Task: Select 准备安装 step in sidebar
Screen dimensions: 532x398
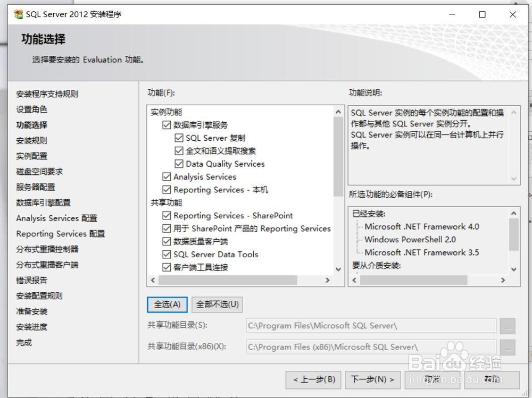Action: coord(31,311)
